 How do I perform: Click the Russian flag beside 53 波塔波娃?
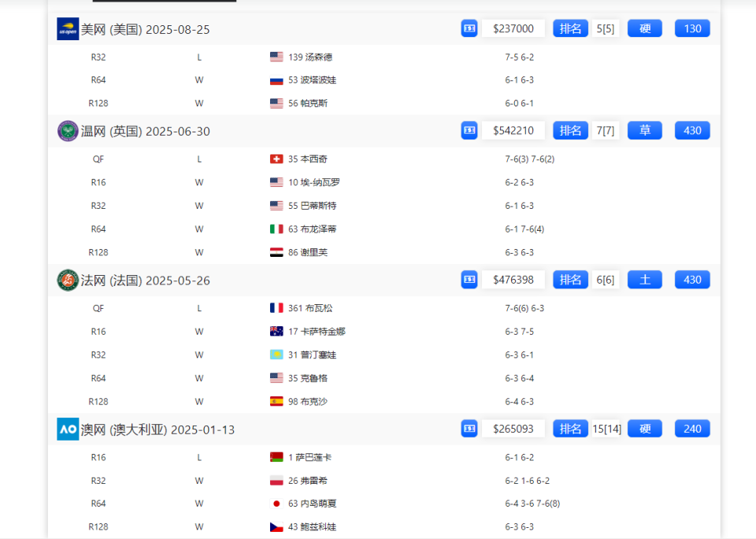tap(276, 80)
